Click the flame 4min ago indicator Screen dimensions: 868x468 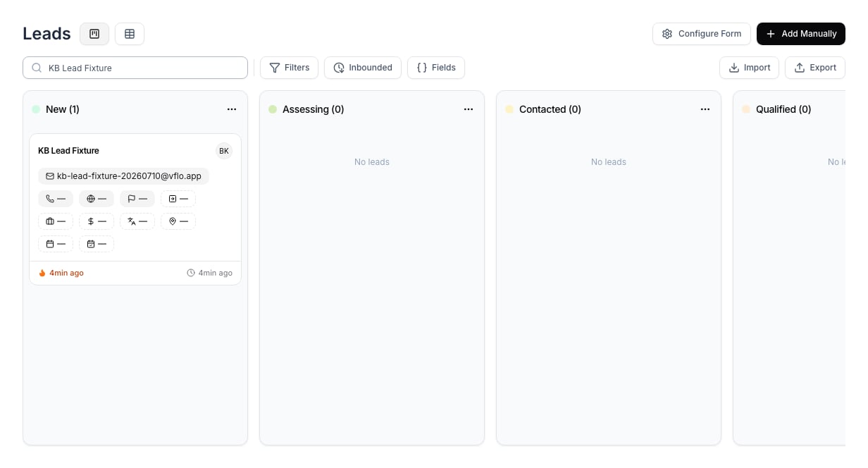click(x=61, y=273)
